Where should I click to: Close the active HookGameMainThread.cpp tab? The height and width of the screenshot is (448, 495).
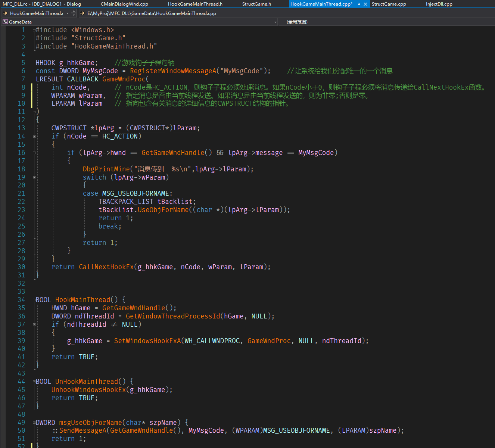pyautogui.click(x=365, y=4)
